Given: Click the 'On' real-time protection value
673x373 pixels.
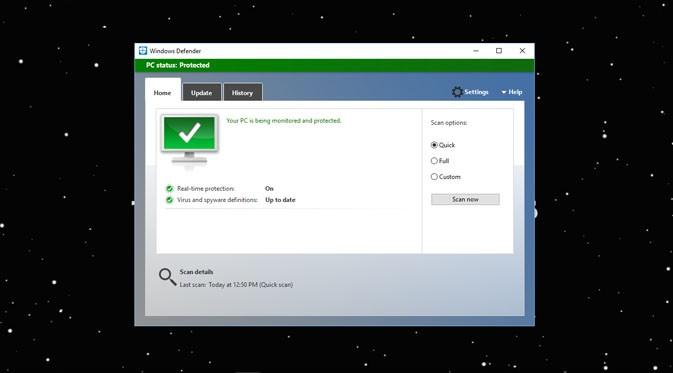Looking at the screenshot, I should [269, 188].
